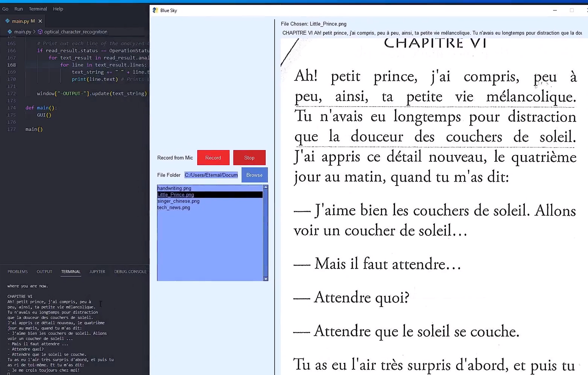Viewport: 588px width, 375px height.
Task: Open the Run menu
Action: click(18, 9)
